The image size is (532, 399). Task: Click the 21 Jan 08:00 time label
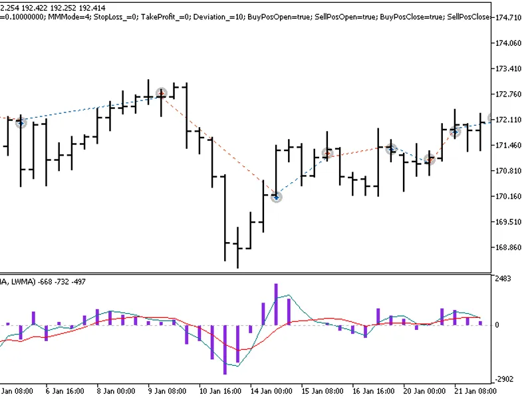[475, 391]
